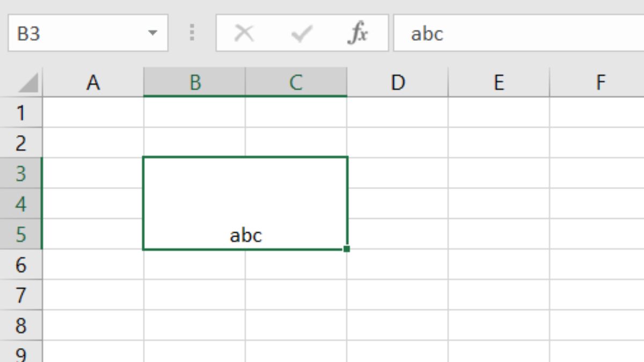Click the fill handle of the merged cell

click(x=347, y=249)
